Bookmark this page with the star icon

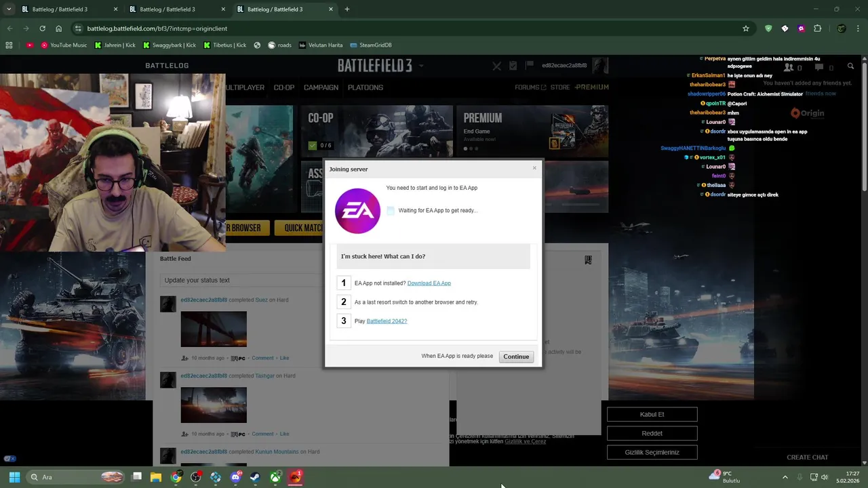pyautogui.click(x=746, y=28)
